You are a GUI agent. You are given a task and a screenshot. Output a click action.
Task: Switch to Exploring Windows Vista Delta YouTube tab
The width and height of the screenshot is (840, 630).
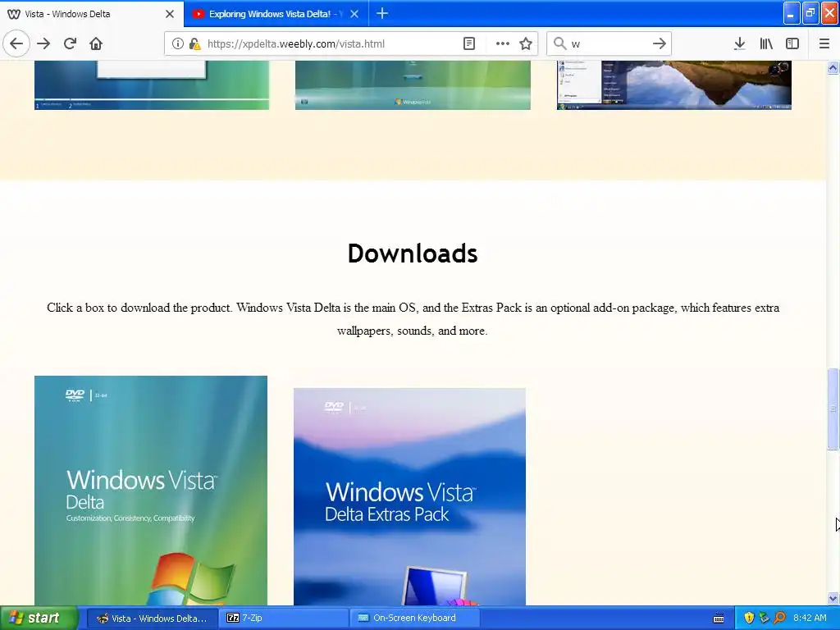click(x=276, y=13)
